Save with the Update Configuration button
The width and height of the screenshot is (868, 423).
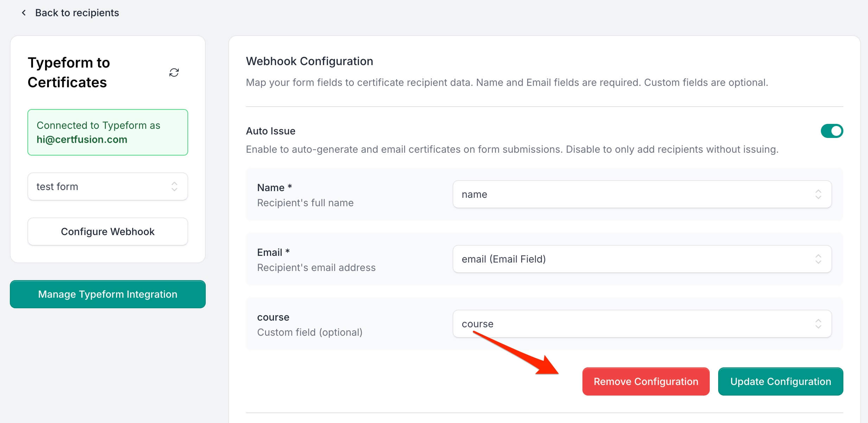pos(780,381)
